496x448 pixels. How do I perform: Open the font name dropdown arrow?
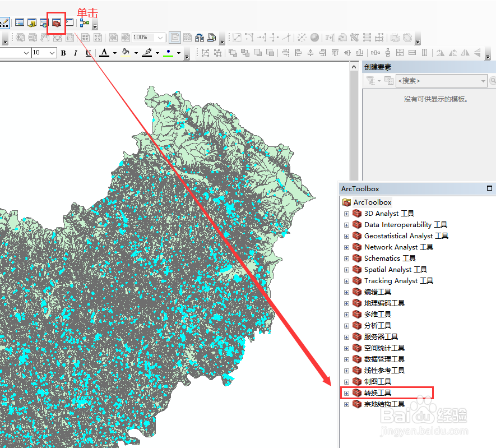click(x=26, y=53)
